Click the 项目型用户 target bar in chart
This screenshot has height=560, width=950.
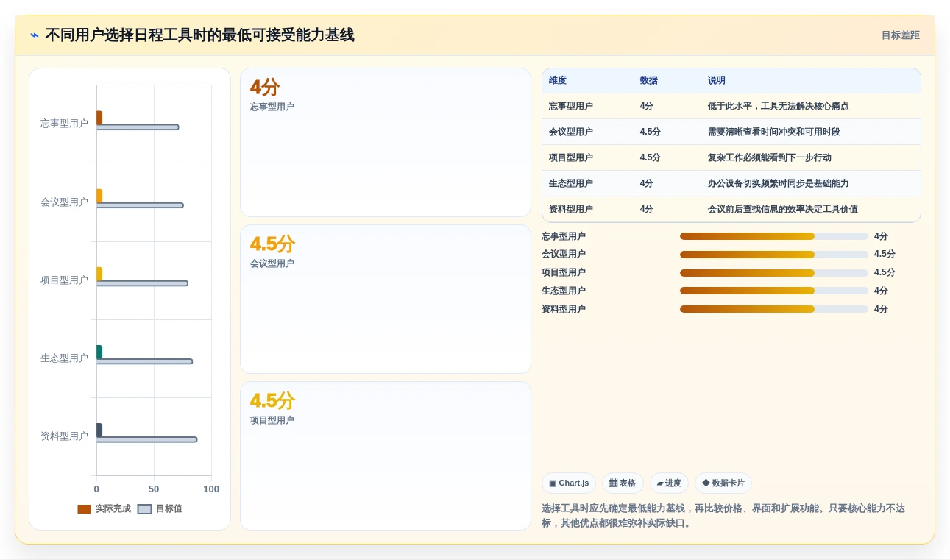coord(142,283)
